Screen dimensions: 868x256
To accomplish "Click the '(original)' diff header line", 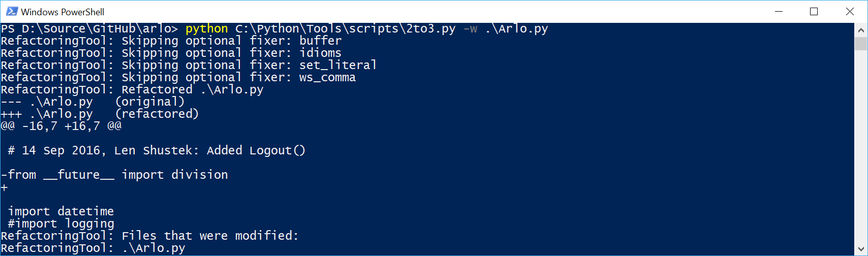I will tap(93, 102).
